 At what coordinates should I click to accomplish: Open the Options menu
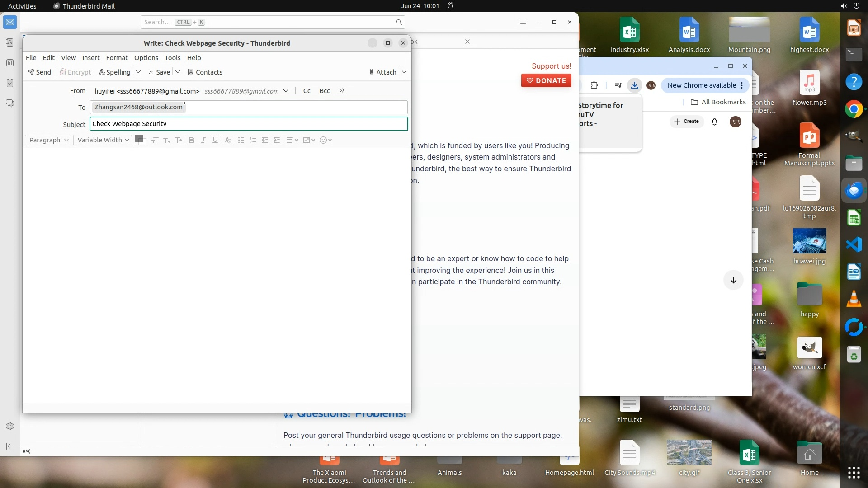click(x=146, y=58)
